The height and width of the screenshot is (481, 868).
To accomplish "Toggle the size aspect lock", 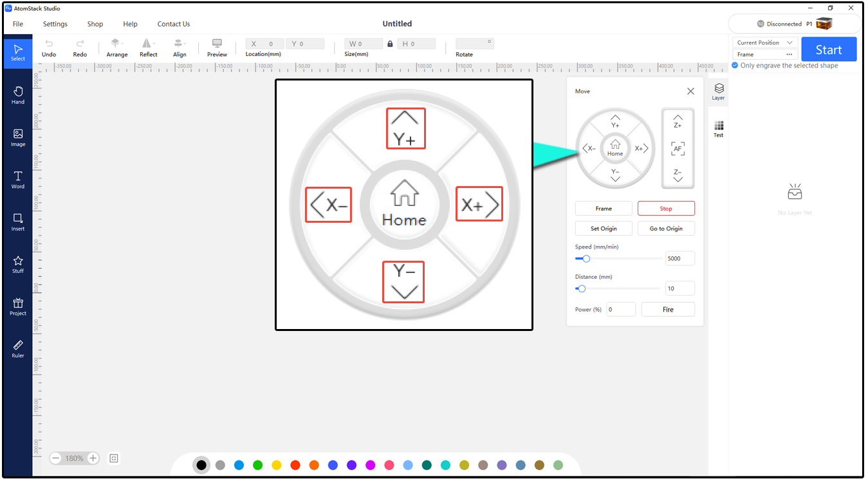I will point(390,44).
